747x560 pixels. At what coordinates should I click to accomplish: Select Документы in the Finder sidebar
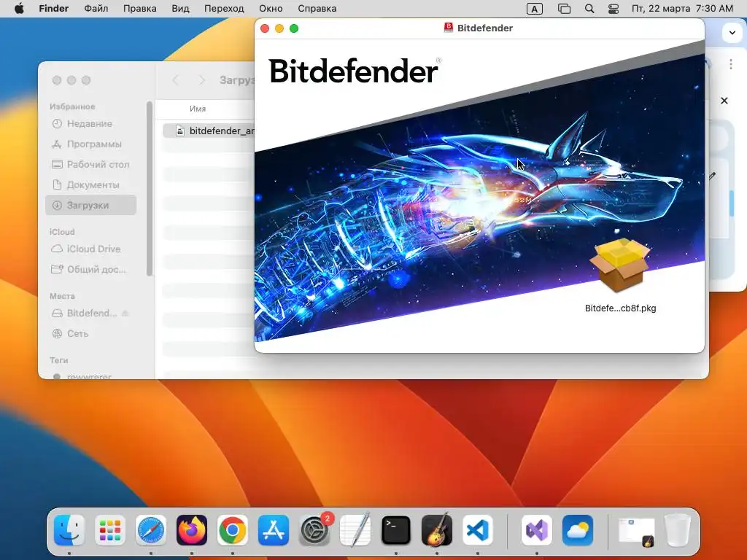click(91, 184)
